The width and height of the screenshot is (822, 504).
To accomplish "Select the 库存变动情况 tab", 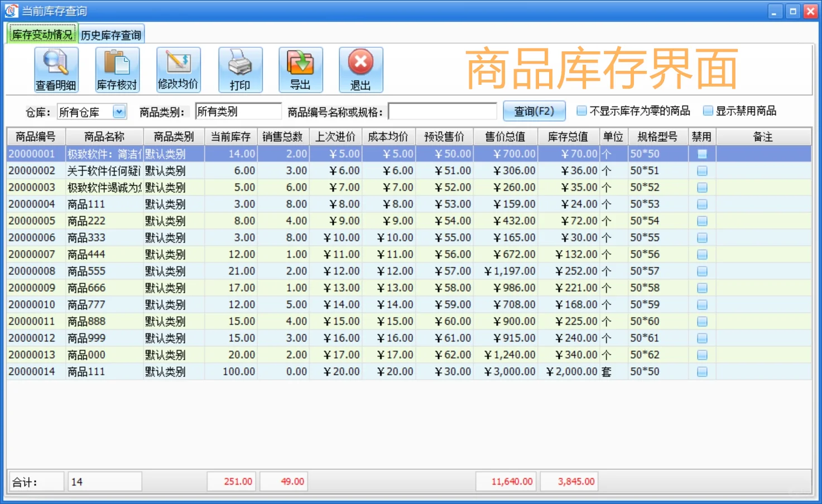I will [42, 33].
